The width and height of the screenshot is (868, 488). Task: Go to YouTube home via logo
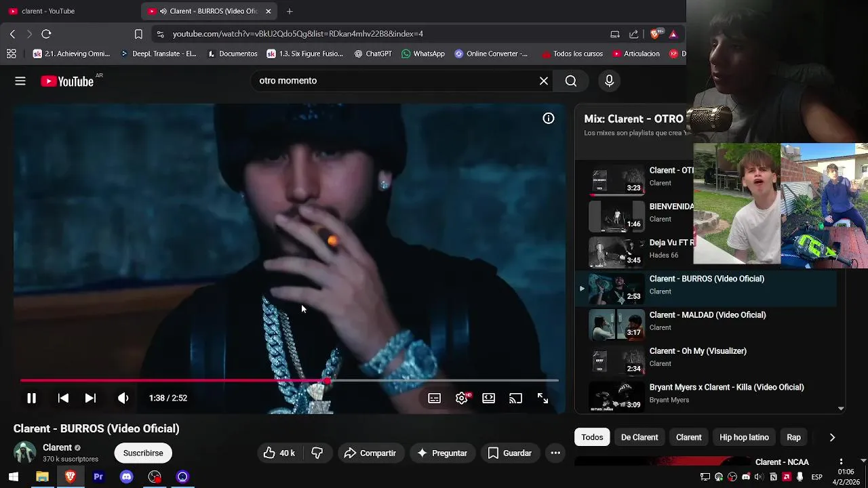pos(66,81)
